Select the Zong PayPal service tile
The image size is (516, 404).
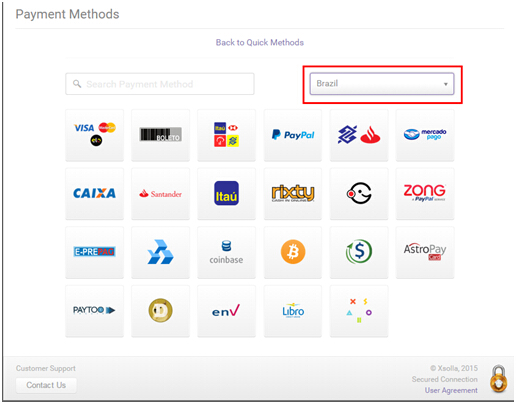click(425, 194)
